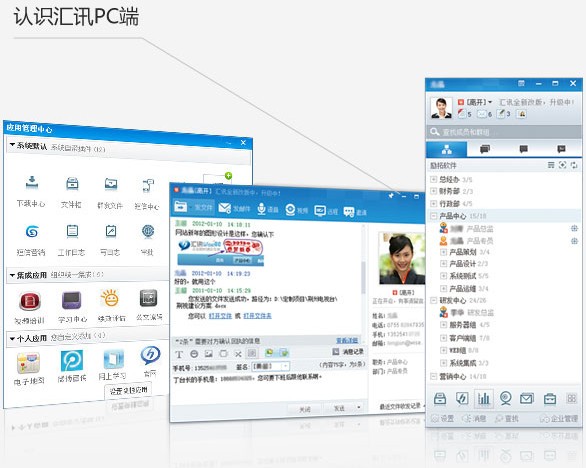Image resolution: width=586 pixels, height=468 pixels.
Task: Open the 离开 status dropdown
Action: 475,102
